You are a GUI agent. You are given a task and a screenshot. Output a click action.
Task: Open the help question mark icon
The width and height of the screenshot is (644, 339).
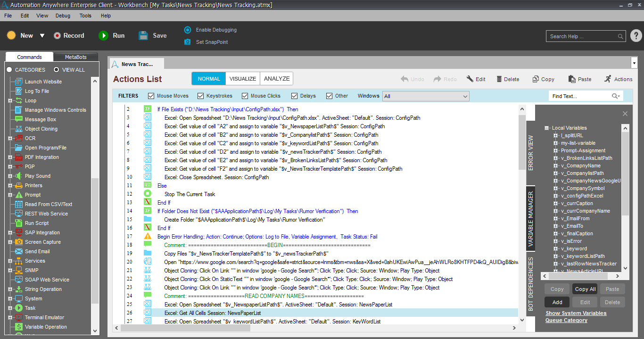636,36
